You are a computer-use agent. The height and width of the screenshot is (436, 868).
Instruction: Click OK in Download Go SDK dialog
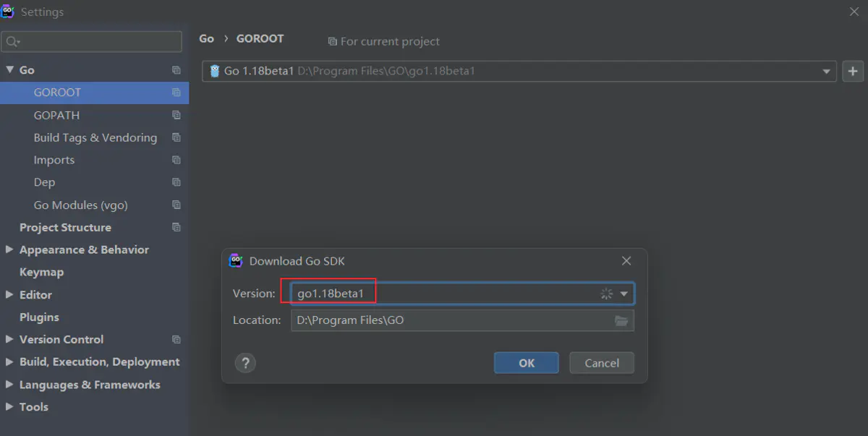(x=527, y=363)
